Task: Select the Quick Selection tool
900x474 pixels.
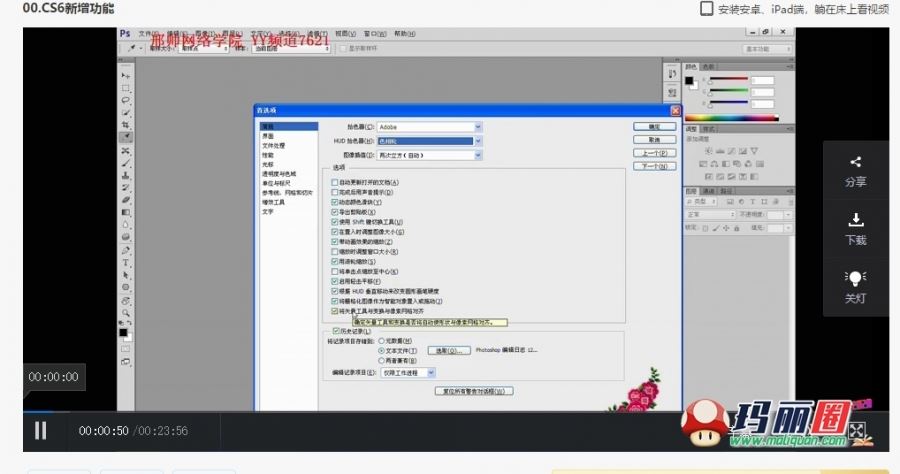Action: [x=125, y=112]
